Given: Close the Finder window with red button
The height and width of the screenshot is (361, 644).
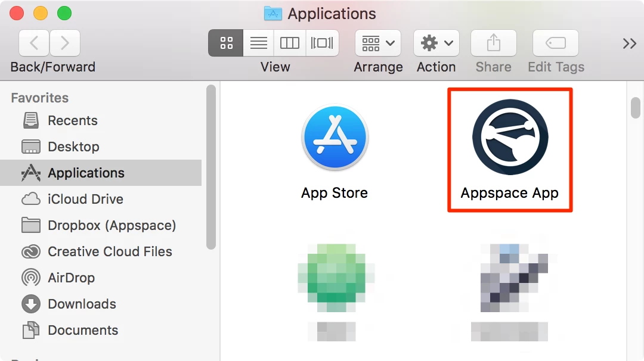Looking at the screenshot, I should click(x=17, y=13).
